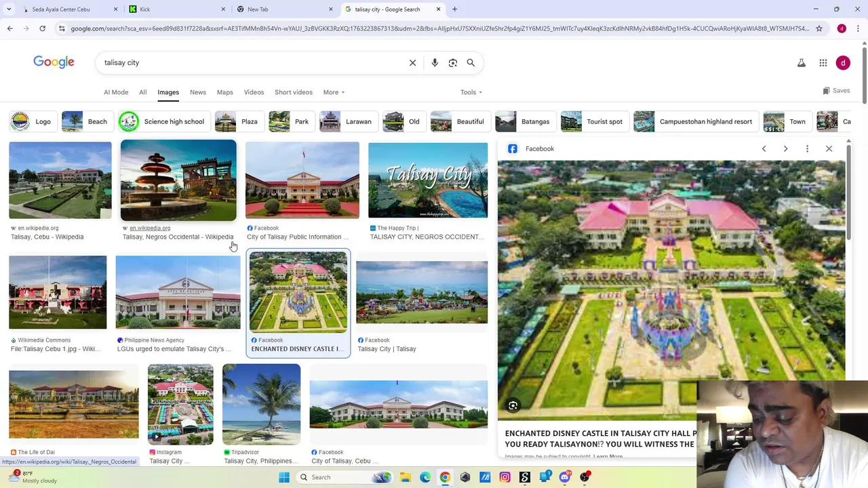Open Talisay, Negros Occidental - Wikipedia link
This screenshot has width=868, height=488.
coord(178,237)
